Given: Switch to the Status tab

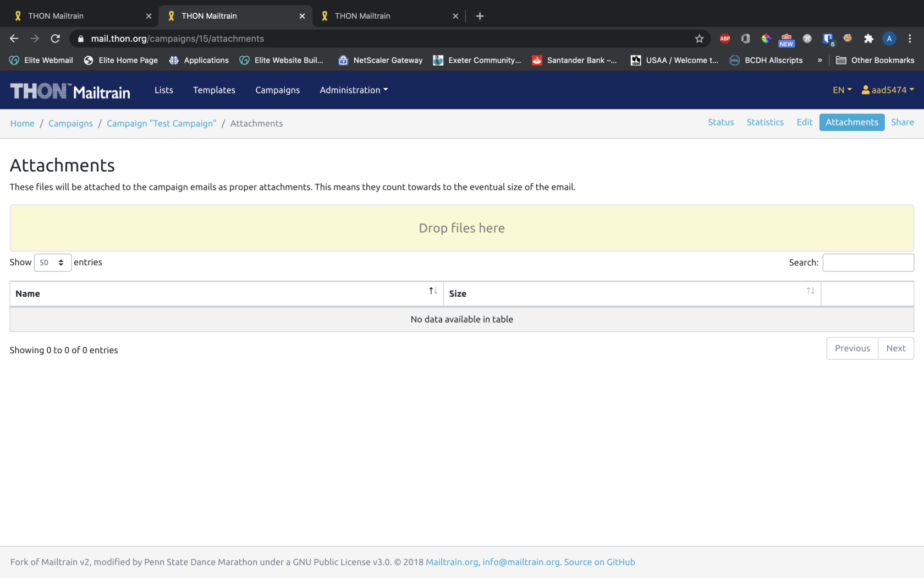Looking at the screenshot, I should click(x=721, y=122).
